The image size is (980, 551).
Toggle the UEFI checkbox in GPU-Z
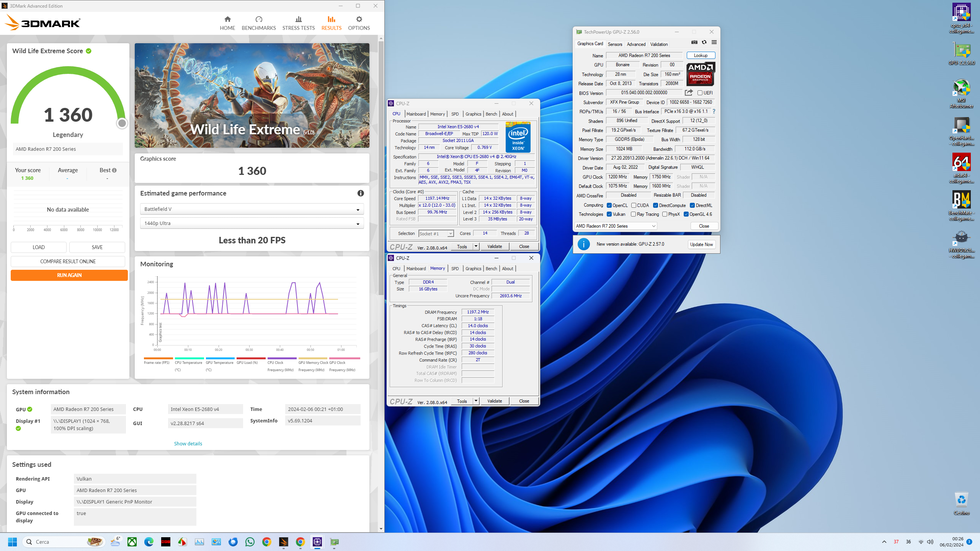(x=700, y=93)
